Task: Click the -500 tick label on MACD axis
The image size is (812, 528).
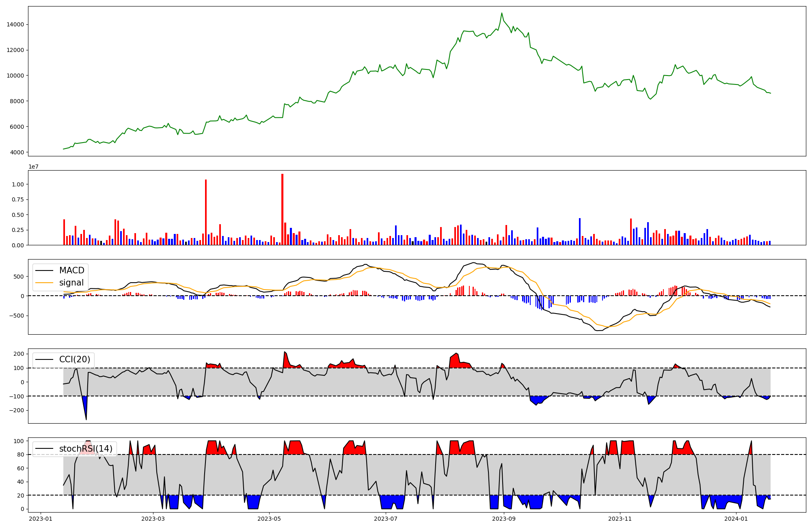Action: pyautogui.click(x=16, y=316)
